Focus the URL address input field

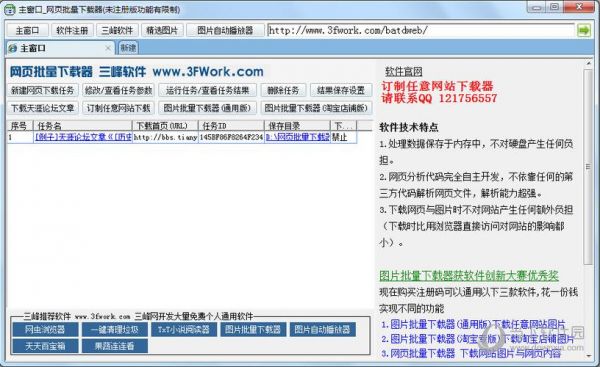point(421,30)
